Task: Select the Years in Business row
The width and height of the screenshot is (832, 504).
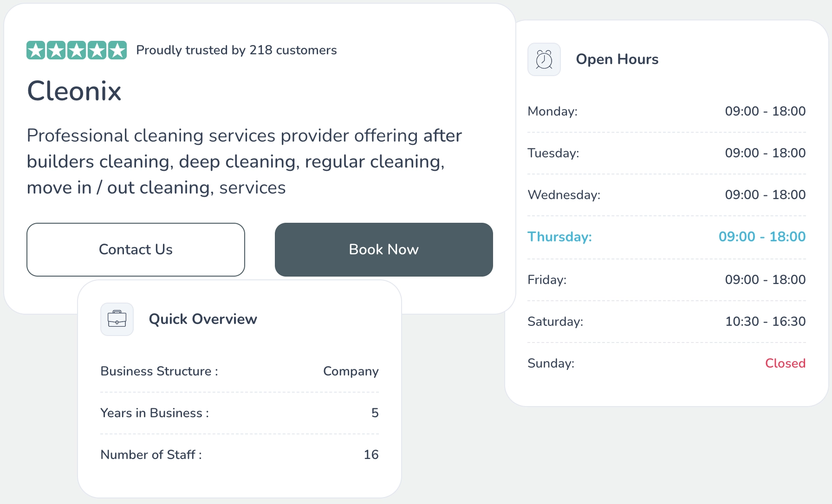Action: point(239,413)
